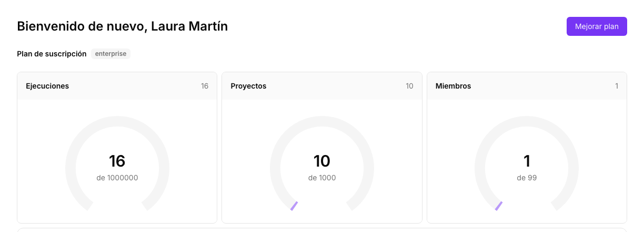The height and width of the screenshot is (232, 644).
Task: Select the large 1 inside the Miembros gauge
Action: tap(527, 161)
